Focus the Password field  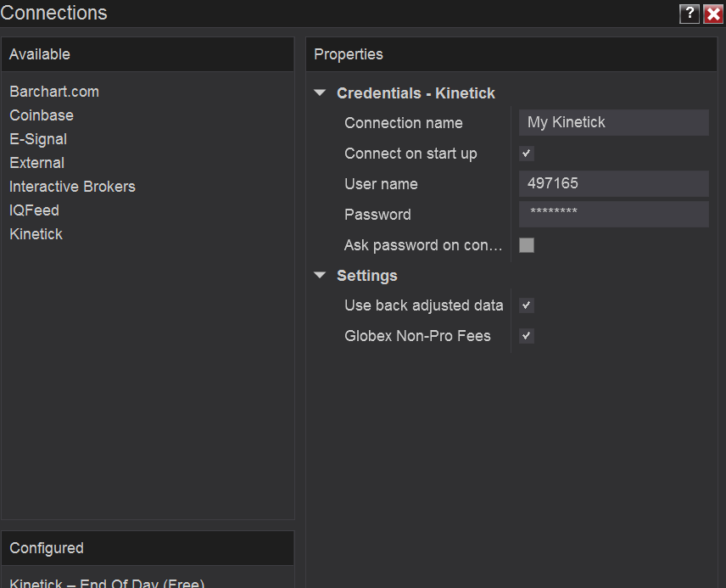(x=613, y=215)
